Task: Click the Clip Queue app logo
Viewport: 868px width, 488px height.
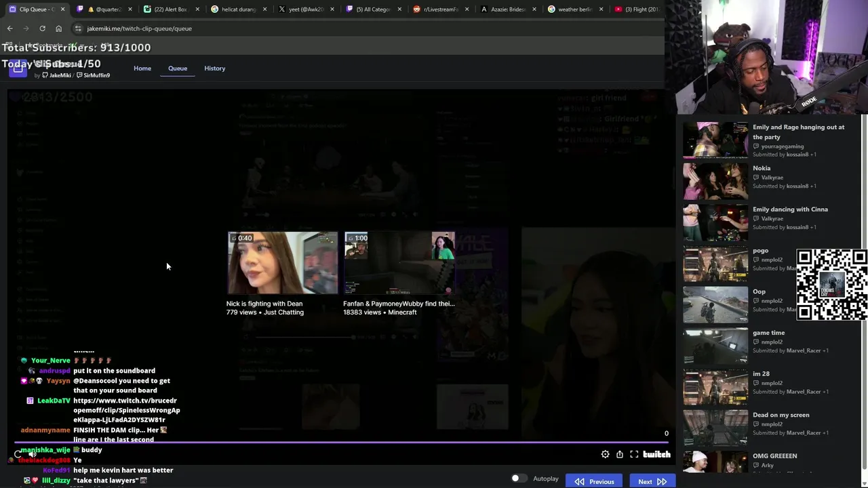Action: pyautogui.click(x=18, y=68)
